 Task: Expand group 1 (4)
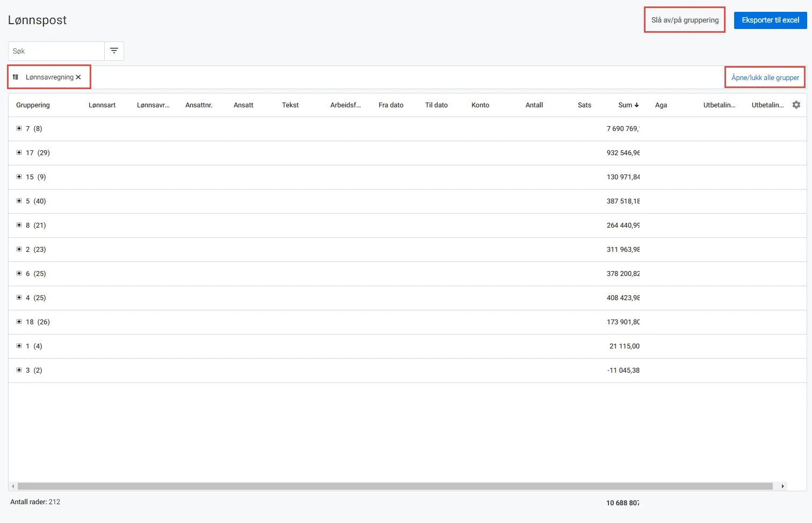[19, 346]
